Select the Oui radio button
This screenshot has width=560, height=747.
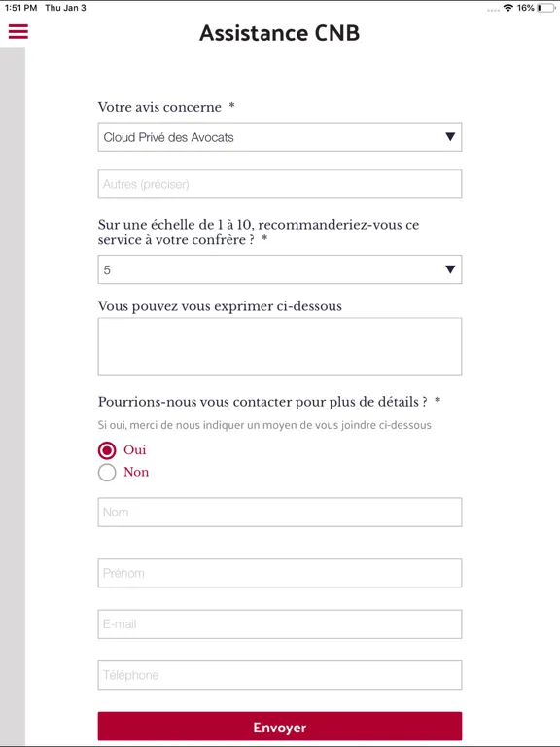[x=107, y=450]
